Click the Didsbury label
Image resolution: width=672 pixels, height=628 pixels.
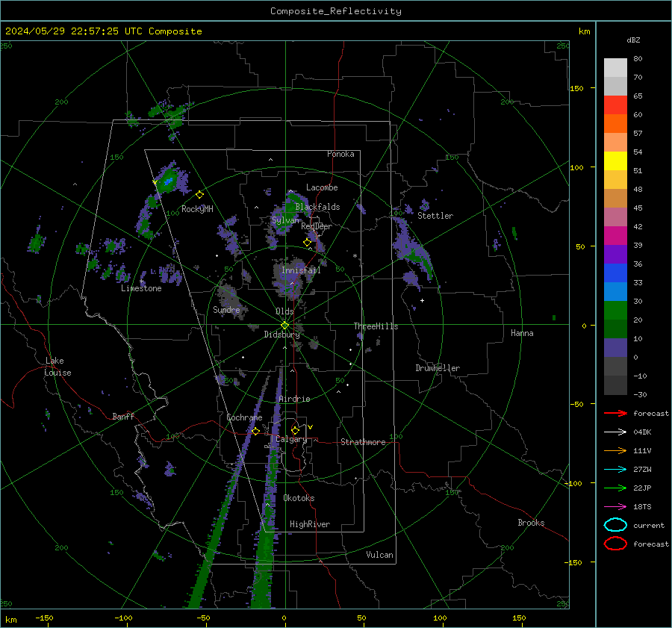(x=281, y=335)
